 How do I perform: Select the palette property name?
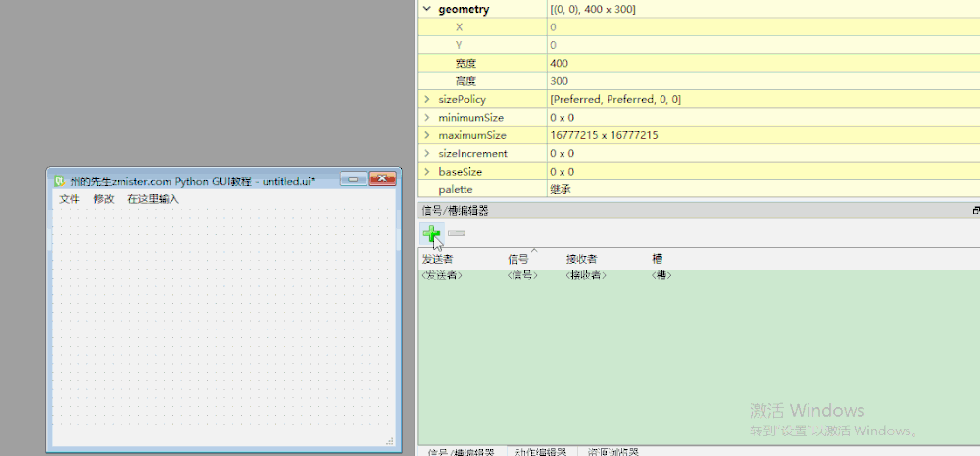pyautogui.click(x=456, y=189)
